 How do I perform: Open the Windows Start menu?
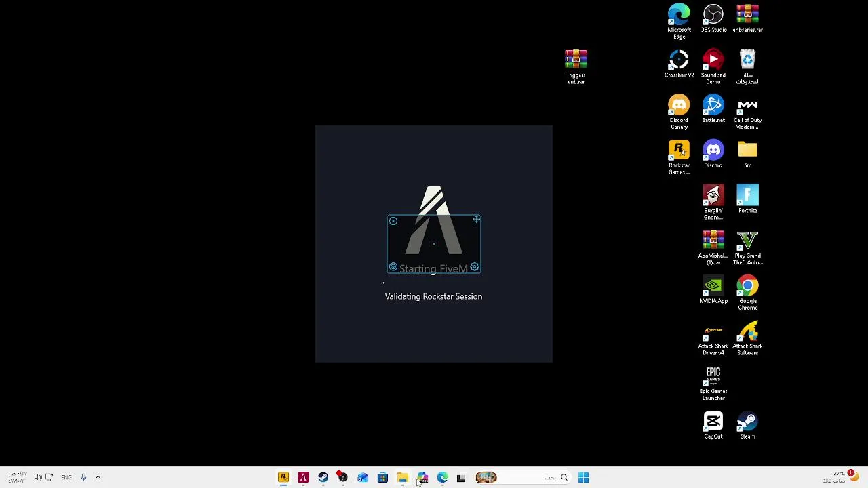pos(583,478)
